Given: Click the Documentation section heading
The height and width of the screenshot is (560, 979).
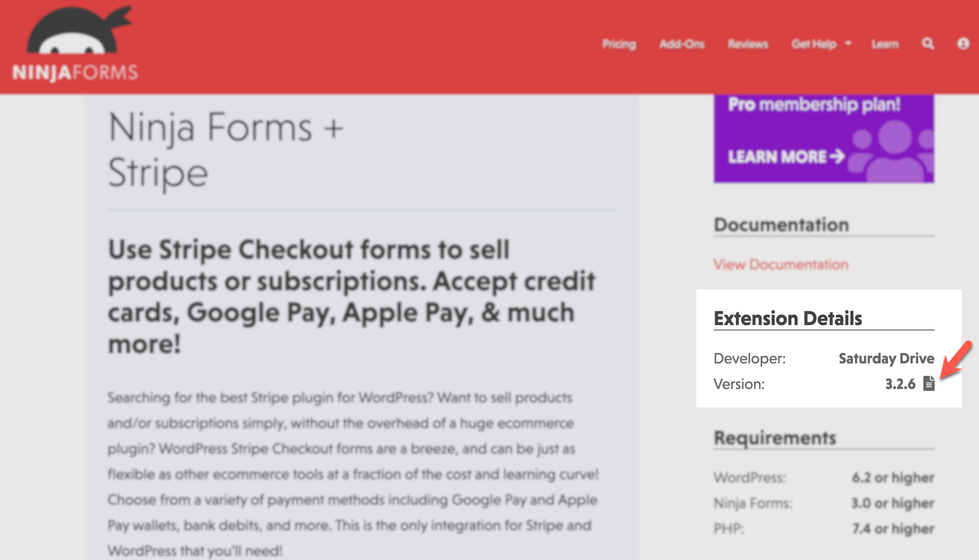Looking at the screenshot, I should [781, 225].
